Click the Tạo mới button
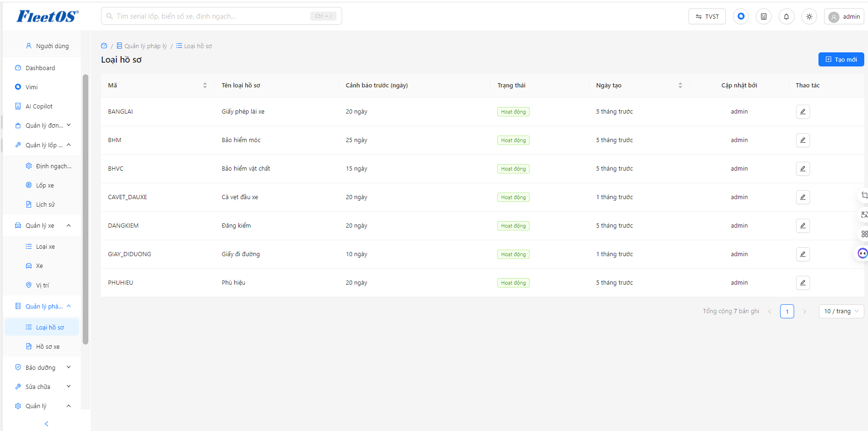The image size is (868, 431). pos(841,59)
